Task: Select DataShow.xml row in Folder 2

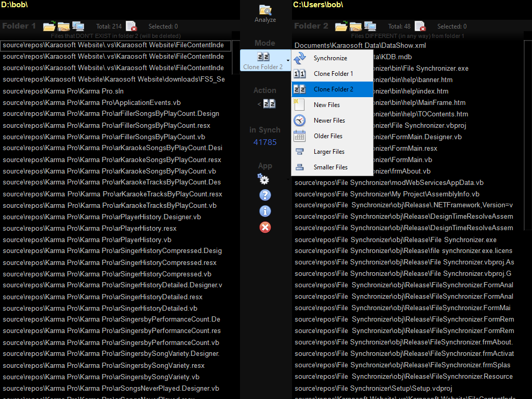Action: 407,45
